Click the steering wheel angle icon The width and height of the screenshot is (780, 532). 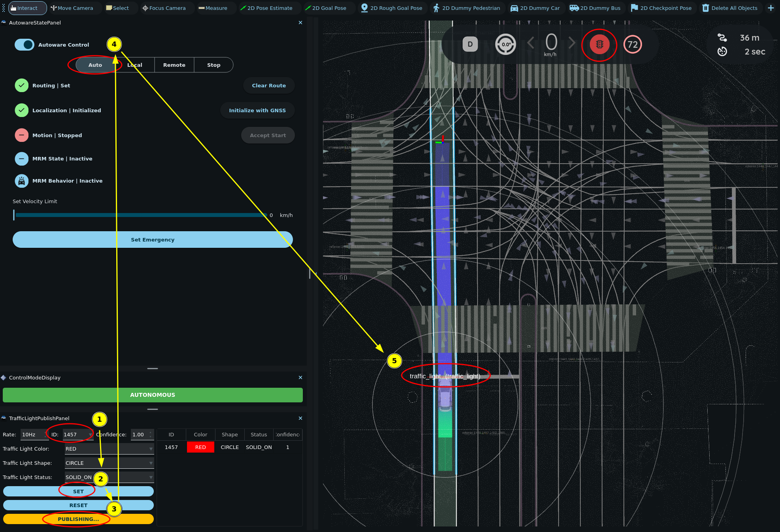pos(506,45)
